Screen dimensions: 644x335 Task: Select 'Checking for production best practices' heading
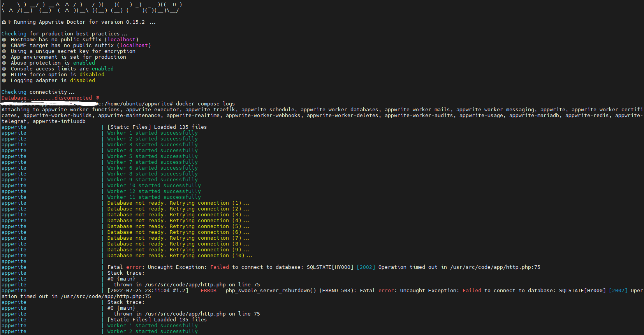pyautogui.click(x=64, y=34)
